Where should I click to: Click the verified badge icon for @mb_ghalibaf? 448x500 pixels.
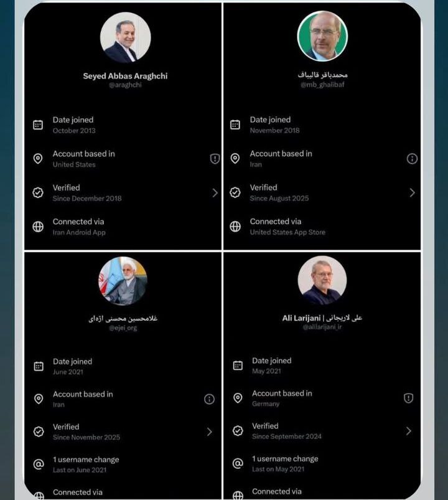pos(235,192)
